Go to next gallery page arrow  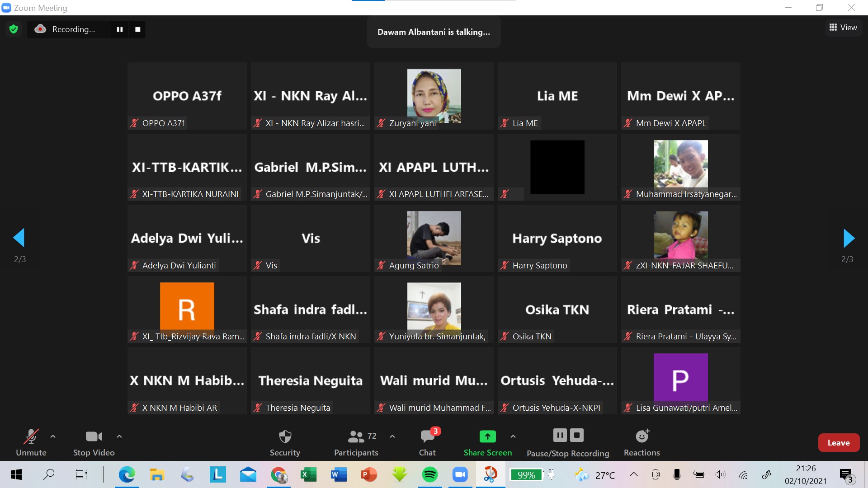tap(849, 238)
